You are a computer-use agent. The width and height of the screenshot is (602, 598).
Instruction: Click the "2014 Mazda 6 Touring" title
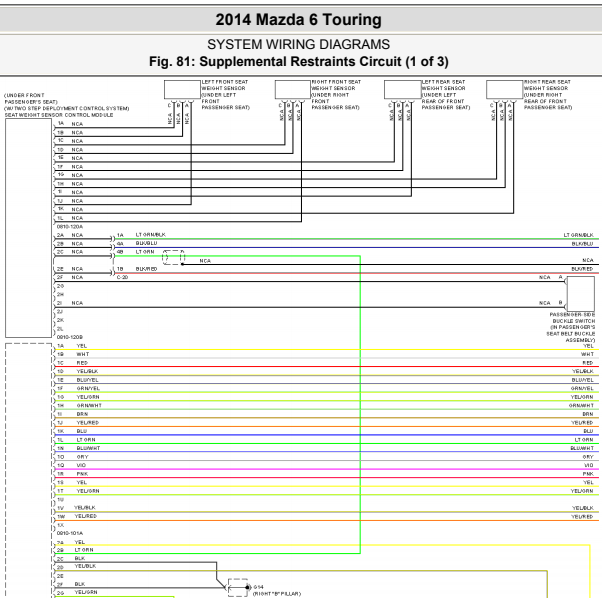click(298, 20)
